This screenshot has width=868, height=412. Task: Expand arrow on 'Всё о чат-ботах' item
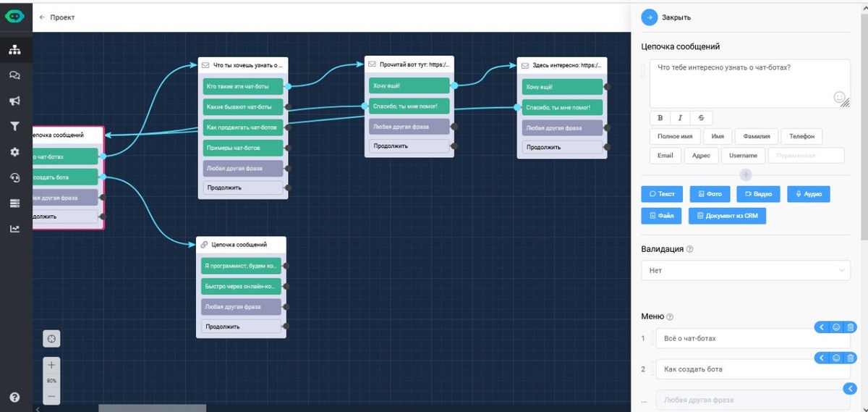[822, 327]
